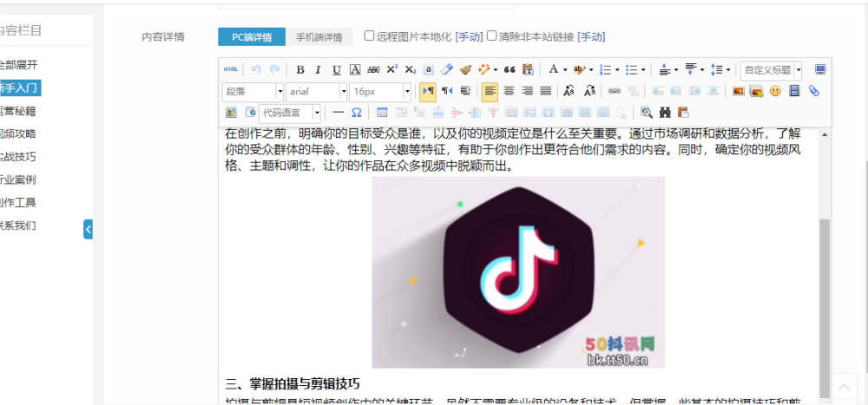The image size is (868, 405).
Task: Apply strikethrough formatting
Action: [x=373, y=69]
